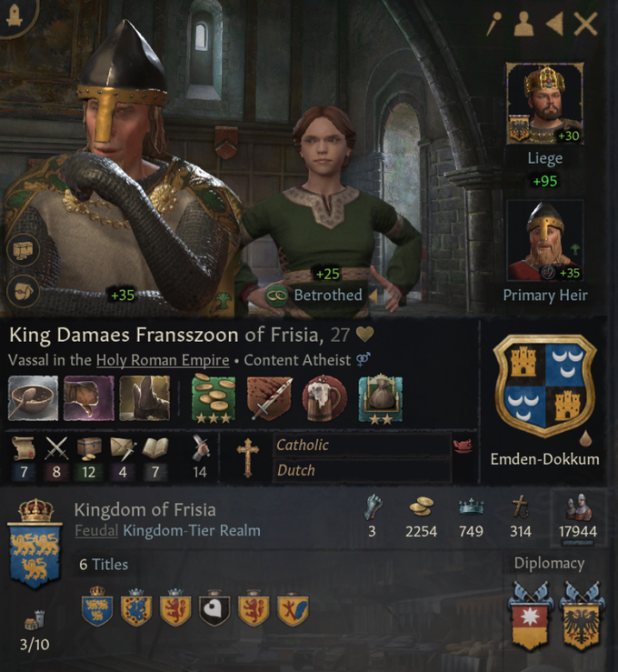Select the Catholic faith field

click(x=362, y=445)
